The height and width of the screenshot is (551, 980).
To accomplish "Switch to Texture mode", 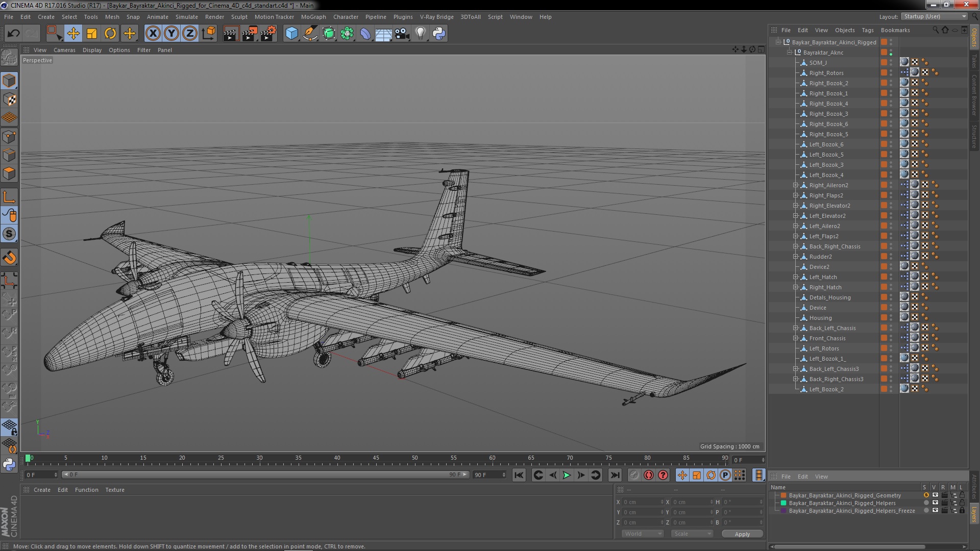I will tap(9, 99).
